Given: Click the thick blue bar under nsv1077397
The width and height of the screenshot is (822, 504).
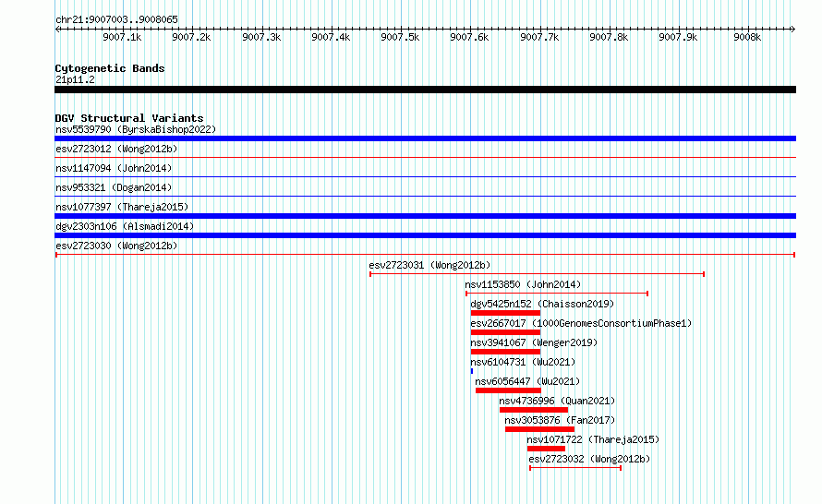Looking at the screenshot, I should (x=425, y=216).
